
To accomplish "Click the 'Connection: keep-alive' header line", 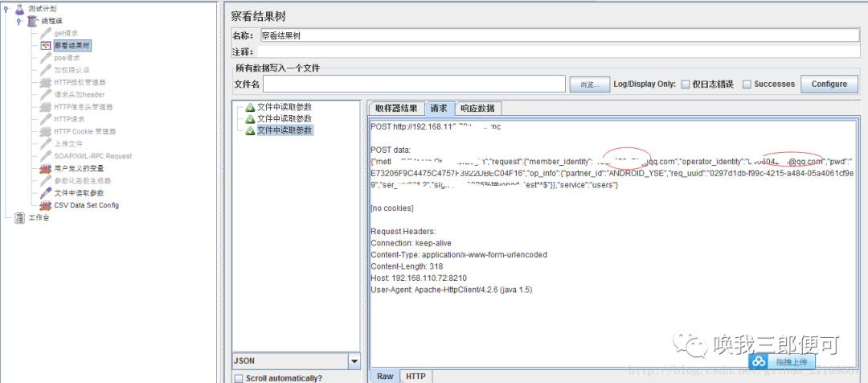I will pos(411,243).
